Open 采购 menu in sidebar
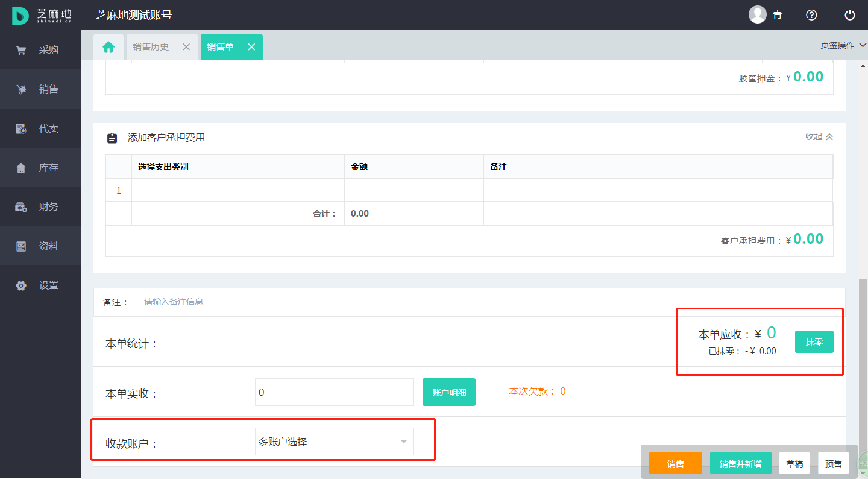The image size is (868, 479). point(40,50)
